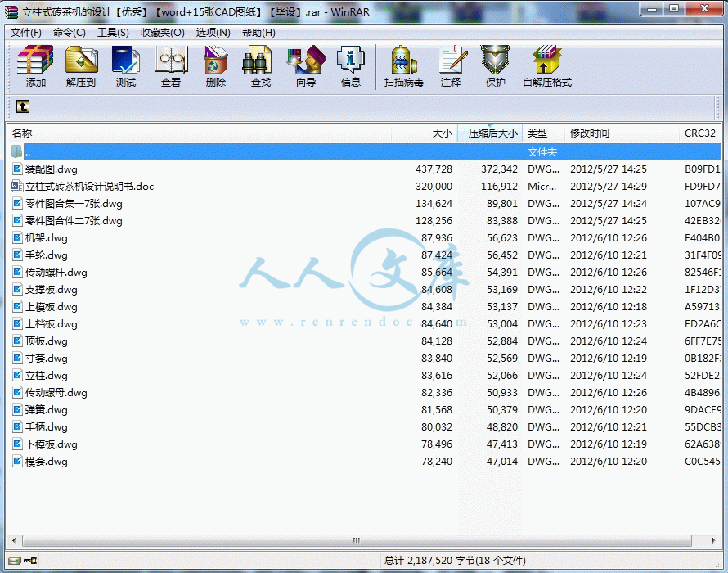Click the 信息 (Info) toolbar icon
Screen dimensions: 728x573
[351, 60]
